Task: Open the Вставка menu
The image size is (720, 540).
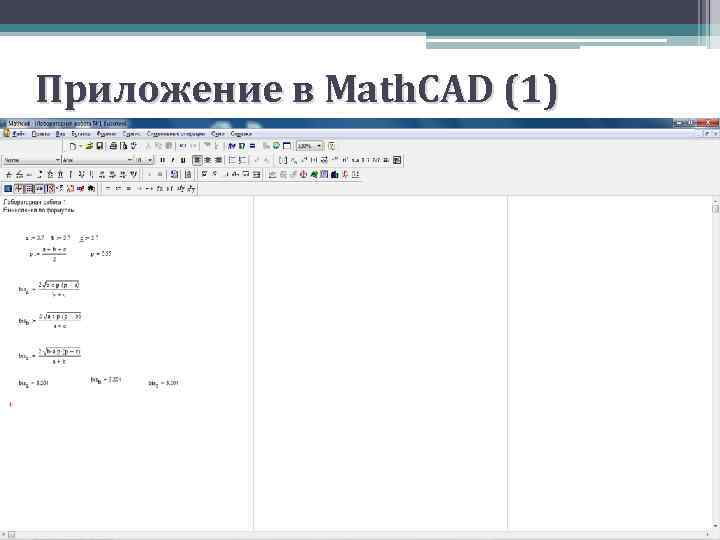Action: (81, 134)
